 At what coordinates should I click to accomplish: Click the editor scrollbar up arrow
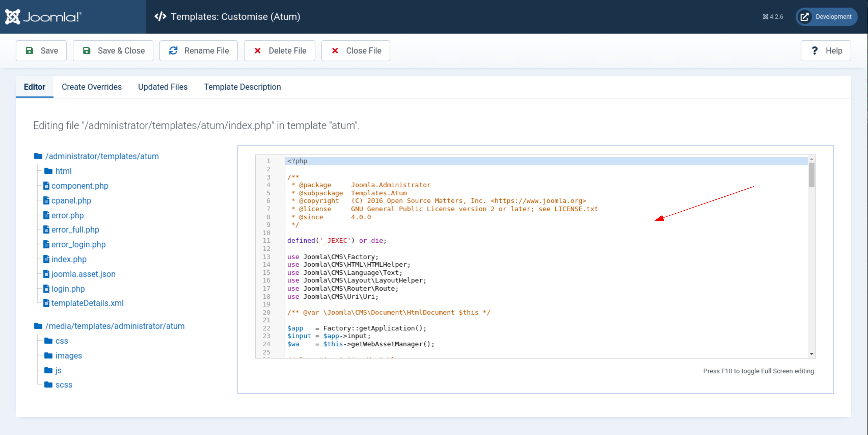point(812,159)
